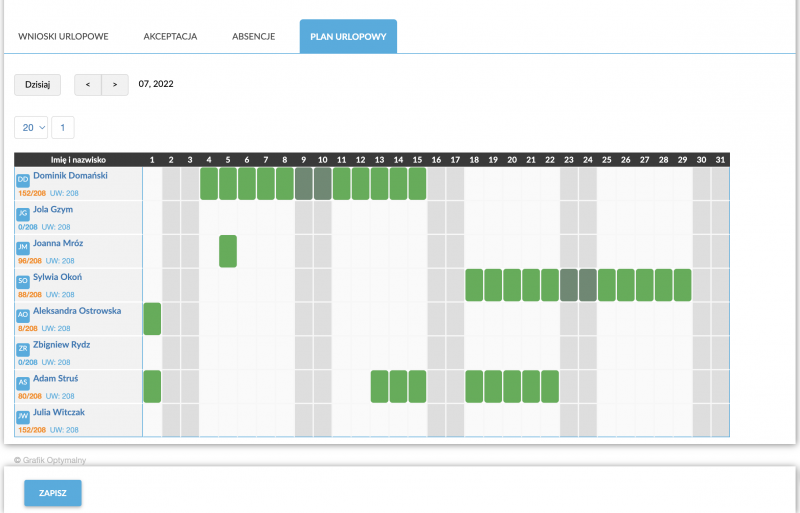
Task: Click Julia Witczak's JW avatar badge
Action: pos(22,417)
